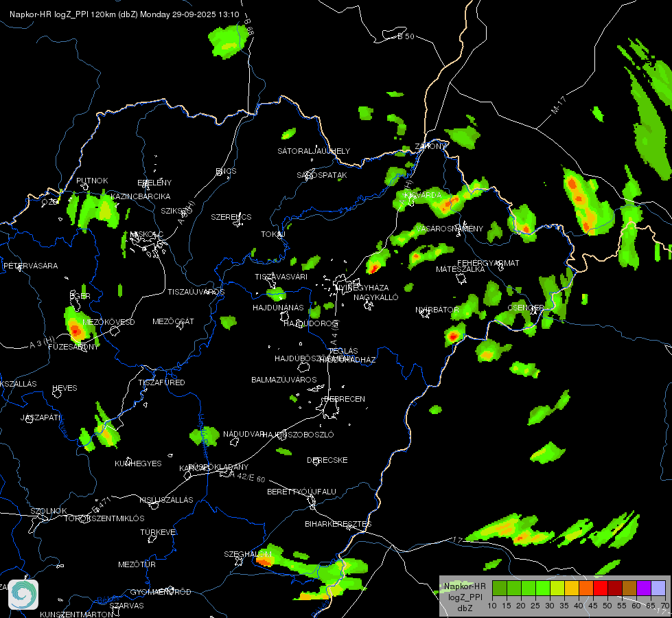Click the MEZOCSAT town label

pyautogui.click(x=173, y=321)
